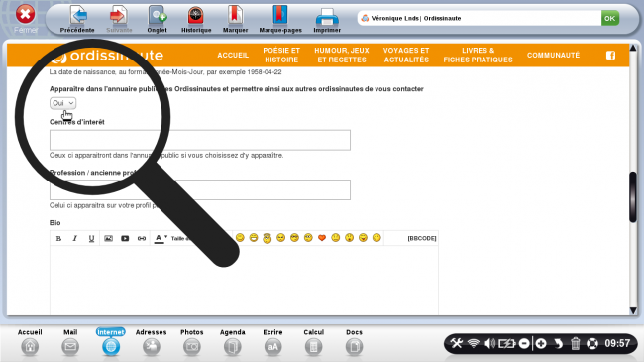The image size is (644, 362).
Task: Open the Mail application in the dock
Action: point(70,342)
